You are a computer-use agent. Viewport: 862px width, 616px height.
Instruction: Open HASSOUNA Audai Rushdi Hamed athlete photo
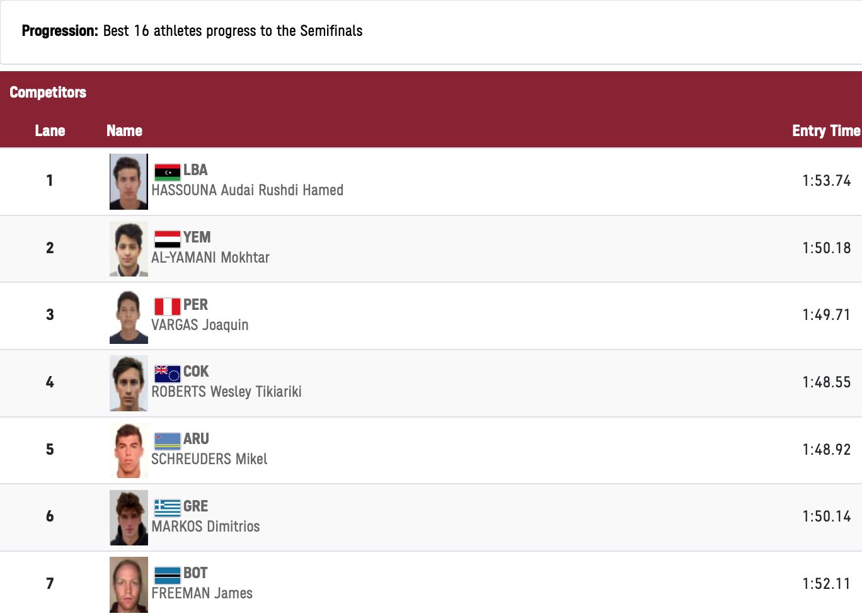point(129,181)
